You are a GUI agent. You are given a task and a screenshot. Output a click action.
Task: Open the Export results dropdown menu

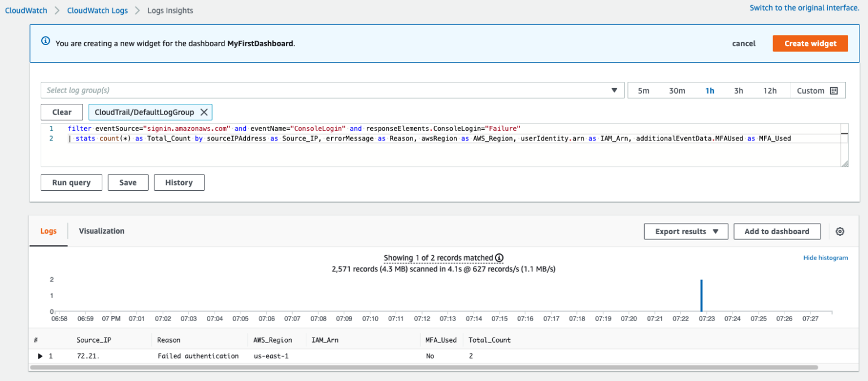click(x=686, y=231)
